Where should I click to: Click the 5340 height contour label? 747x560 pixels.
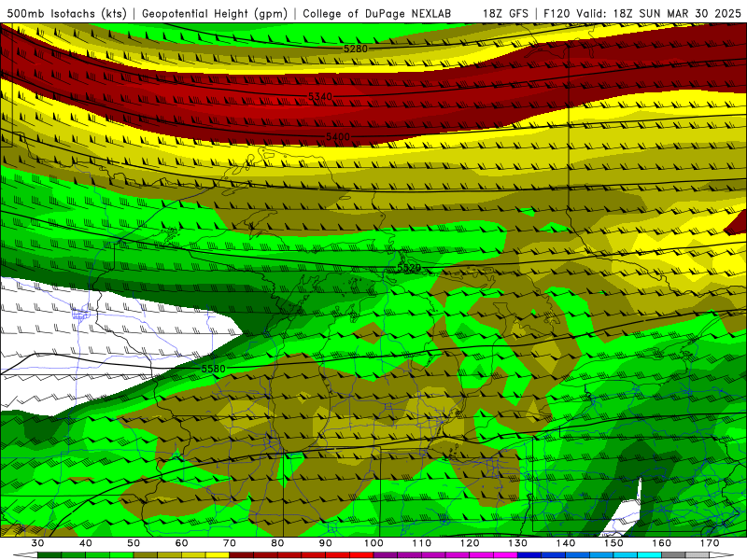[320, 97]
